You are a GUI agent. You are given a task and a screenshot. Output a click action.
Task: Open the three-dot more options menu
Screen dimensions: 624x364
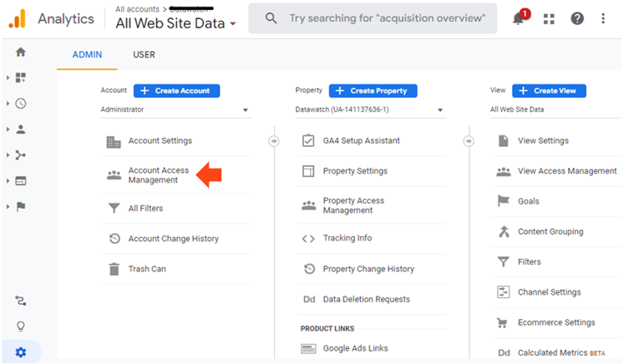(x=604, y=18)
